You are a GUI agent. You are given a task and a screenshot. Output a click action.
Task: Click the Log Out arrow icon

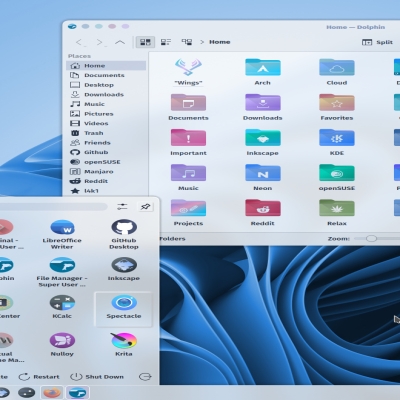pyautogui.click(x=145, y=377)
